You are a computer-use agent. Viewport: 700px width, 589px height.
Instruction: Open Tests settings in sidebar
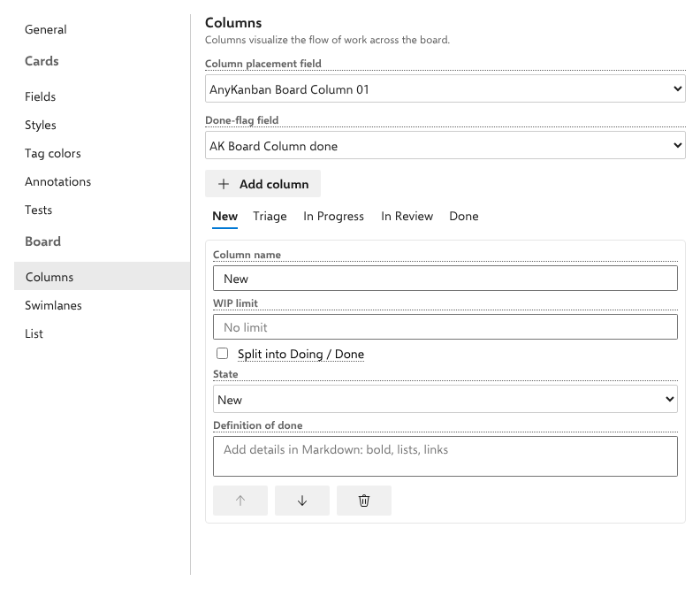102,210
